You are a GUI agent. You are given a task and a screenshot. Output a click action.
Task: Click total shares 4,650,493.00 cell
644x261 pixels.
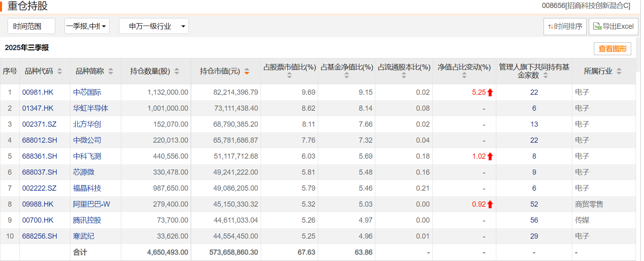[x=168, y=252]
